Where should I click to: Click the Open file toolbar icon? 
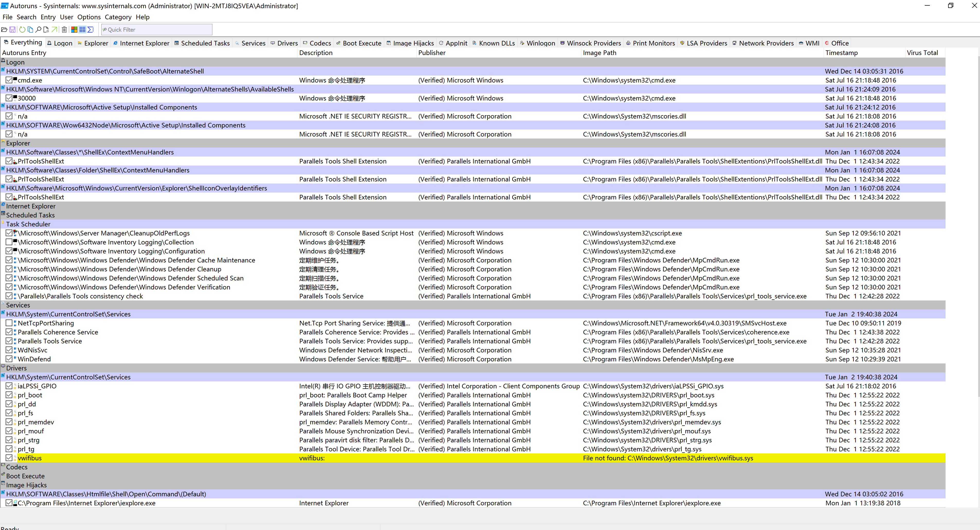click(x=5, y=30)
